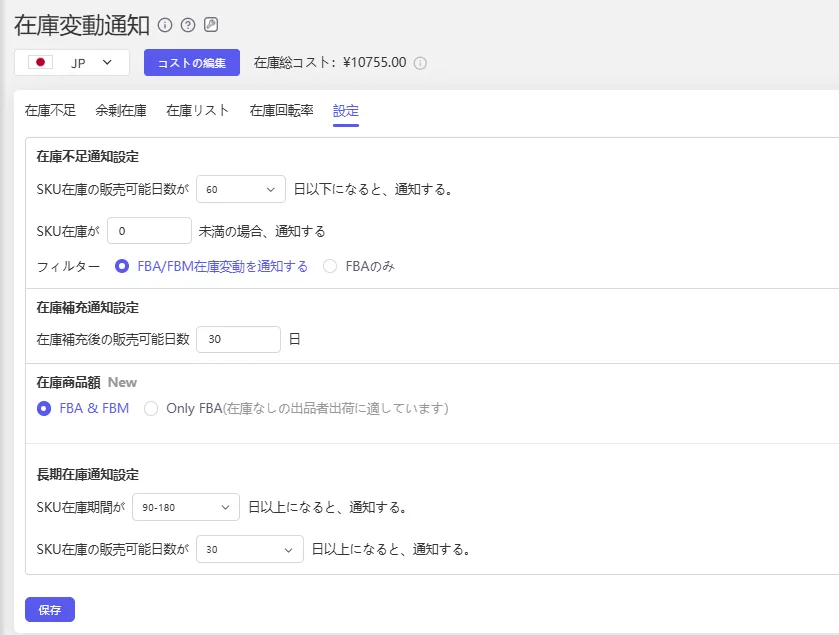The height and width of the screenshot is (635, 839).
Task: Open the question mark help icon
Action: pyautogui.click(x=188, y=25)
